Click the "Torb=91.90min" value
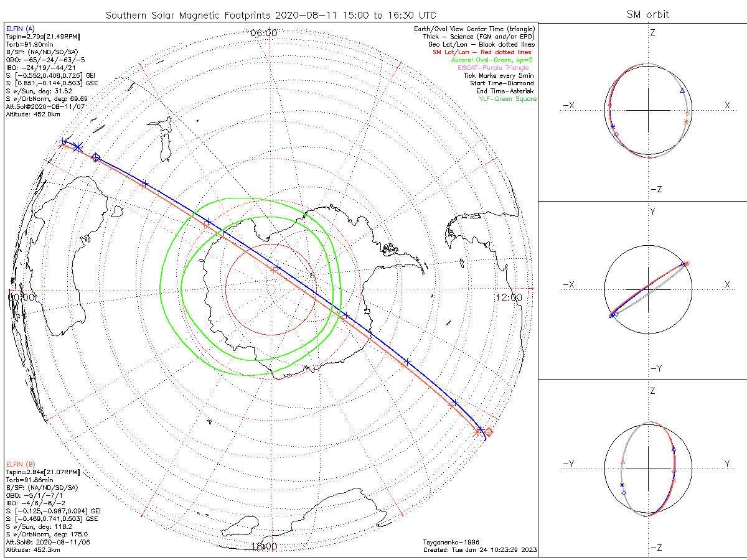 (x=29, y=45)
